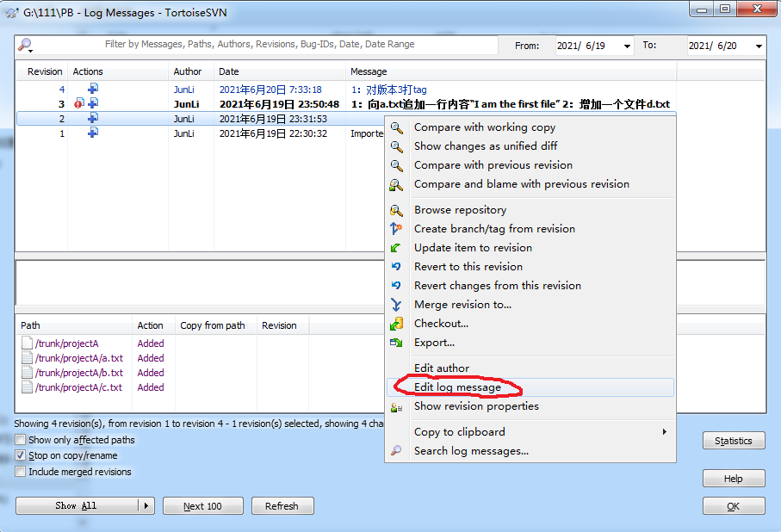Click the Update item to revision icon
781x532 pixels.
(x=396, y=248)
